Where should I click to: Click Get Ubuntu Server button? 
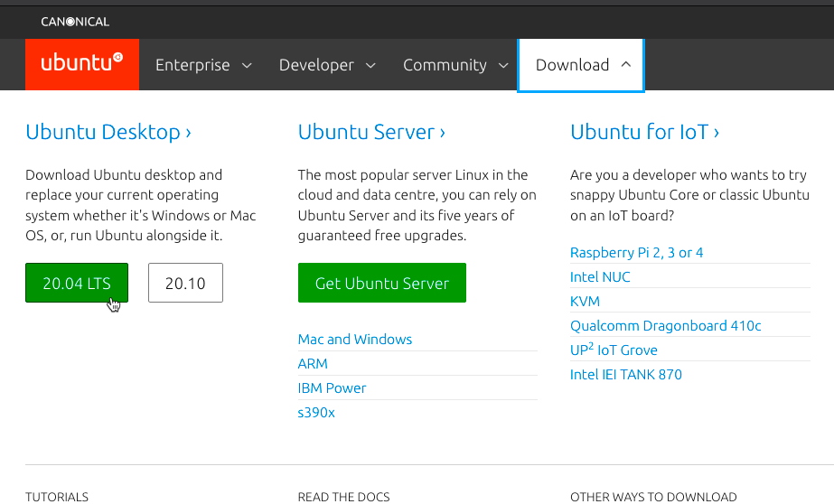pos(382,283)
